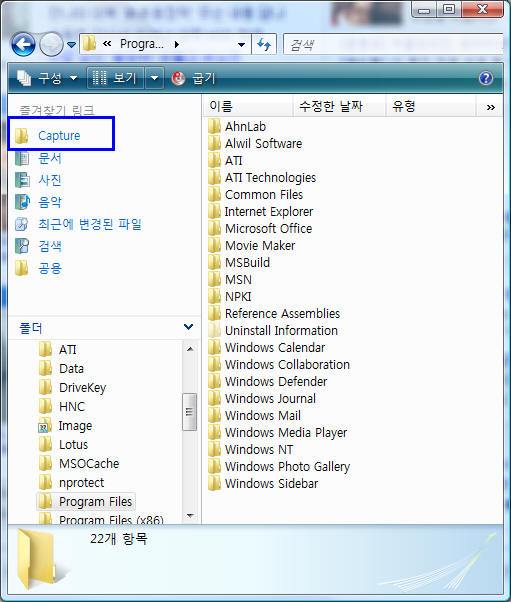This screenshot has height=602, width=511.
Task: Refresh the folder view
Action: pos(264,45)
